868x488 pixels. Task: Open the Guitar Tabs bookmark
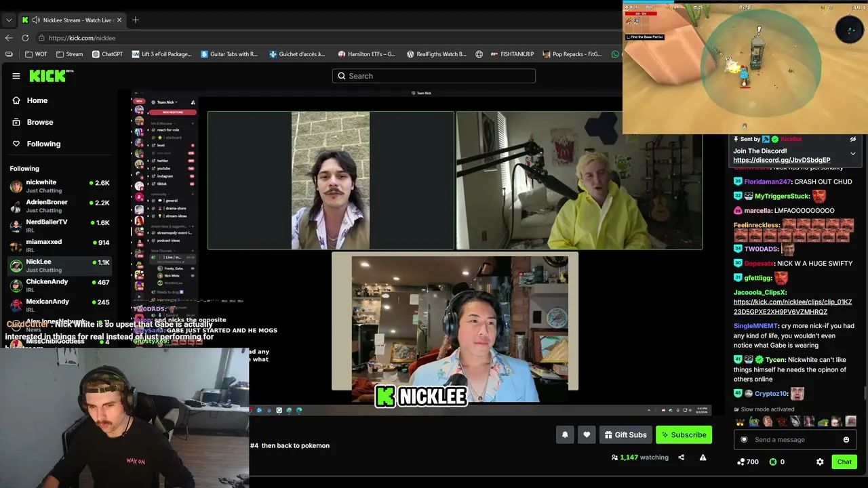(229, 54)
